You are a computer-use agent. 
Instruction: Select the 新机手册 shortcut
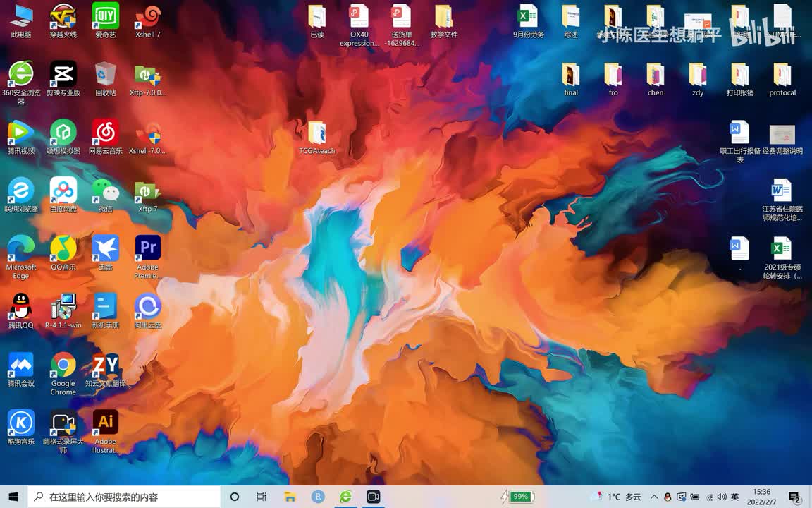point(106,311)
